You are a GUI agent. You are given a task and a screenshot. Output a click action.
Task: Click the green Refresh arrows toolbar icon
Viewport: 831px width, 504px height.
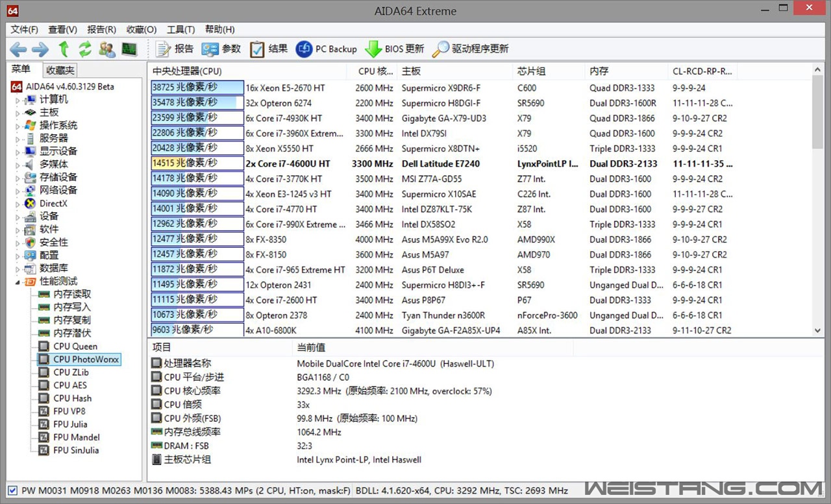tap(85, 49)
